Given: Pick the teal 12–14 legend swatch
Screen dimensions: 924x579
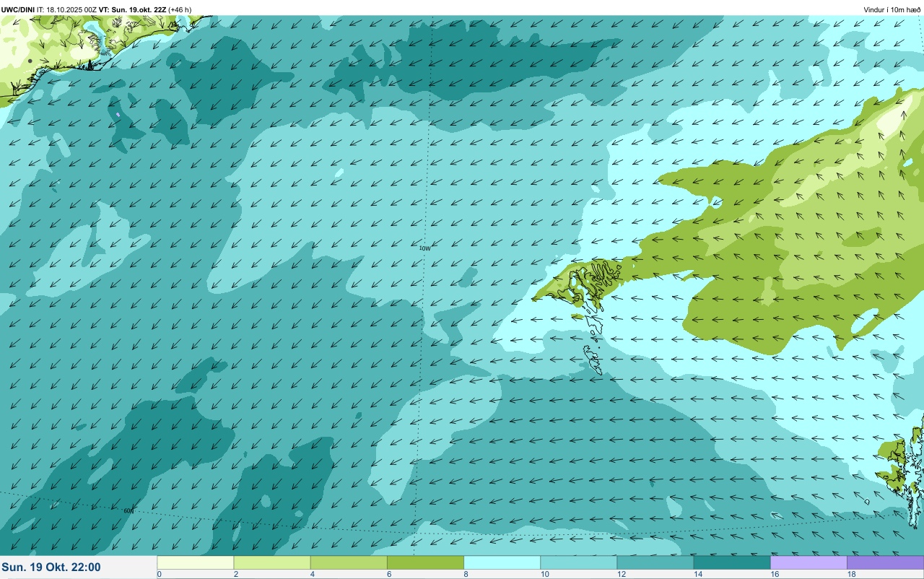Looking at the screenshot, I should click(655, 562).
